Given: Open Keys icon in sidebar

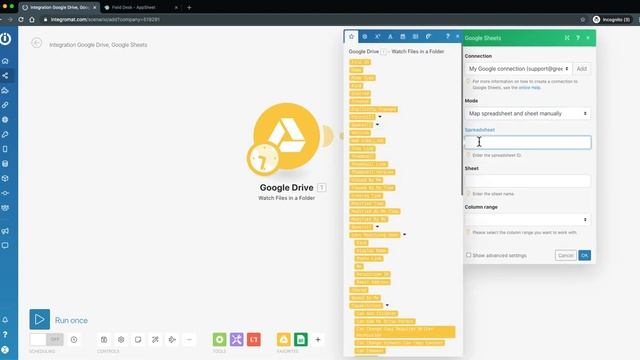Looking at the screenshot, I should coord(5,134).
